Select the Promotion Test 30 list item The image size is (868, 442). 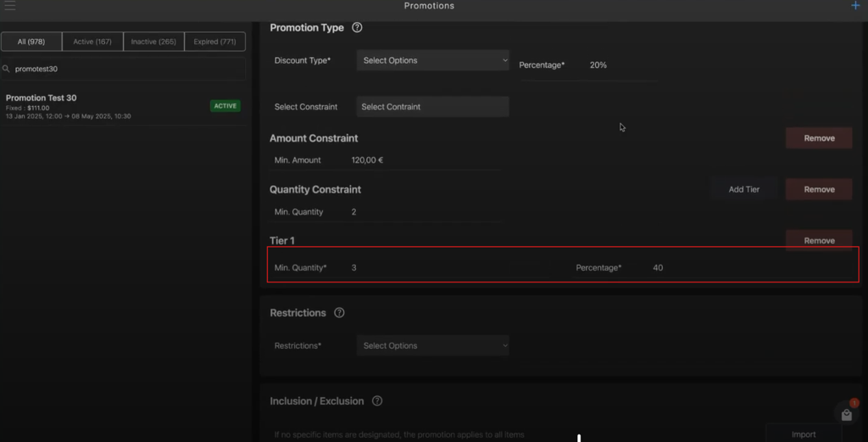click(124, 106)
